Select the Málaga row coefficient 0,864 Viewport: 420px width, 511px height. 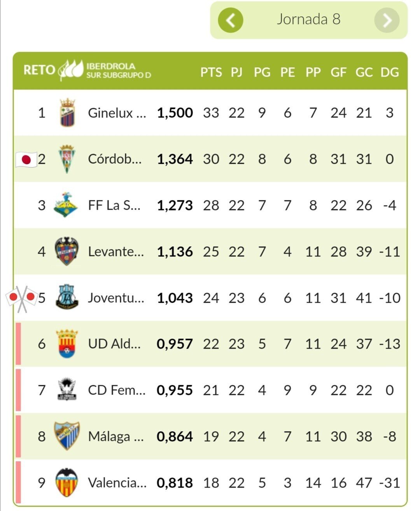[175, 436]
